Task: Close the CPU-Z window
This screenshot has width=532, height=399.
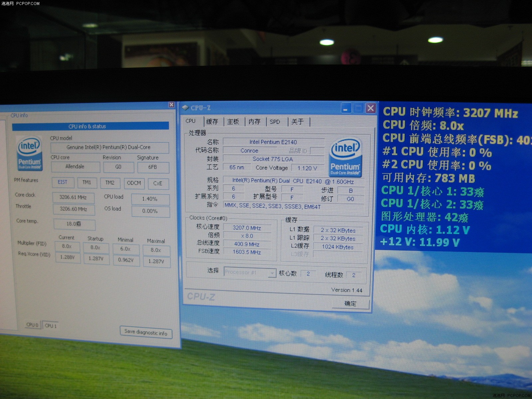Action: click(370, 108)
